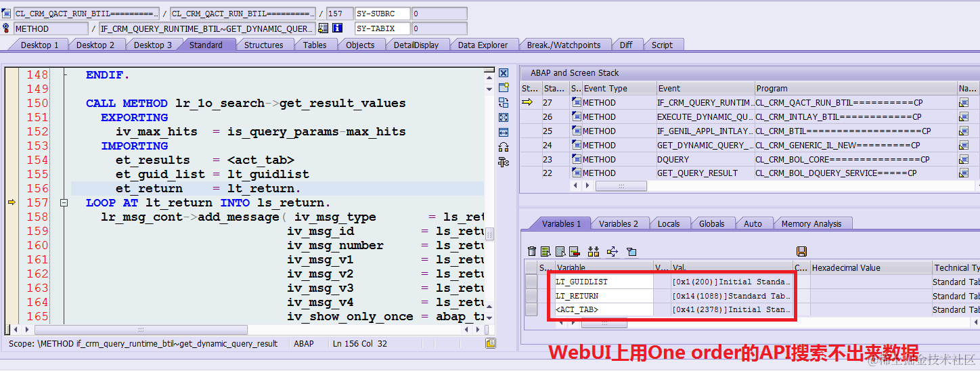Click the <ACT_TAB> variable name cell

[604, 309]
